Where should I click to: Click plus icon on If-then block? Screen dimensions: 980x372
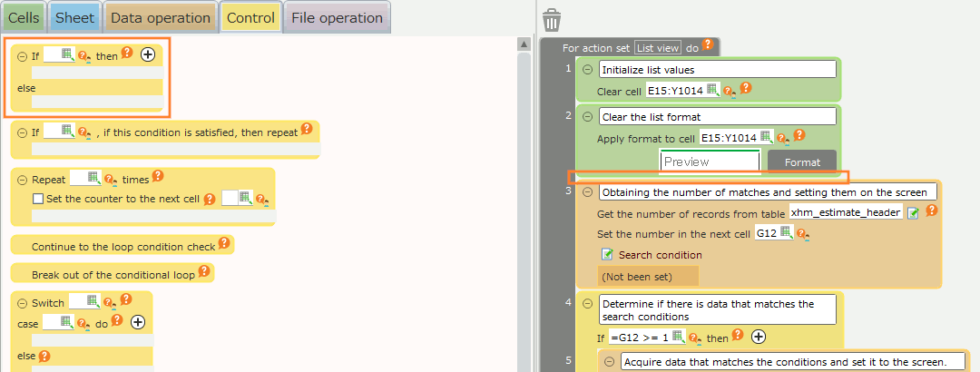click(x=148, y=54)
